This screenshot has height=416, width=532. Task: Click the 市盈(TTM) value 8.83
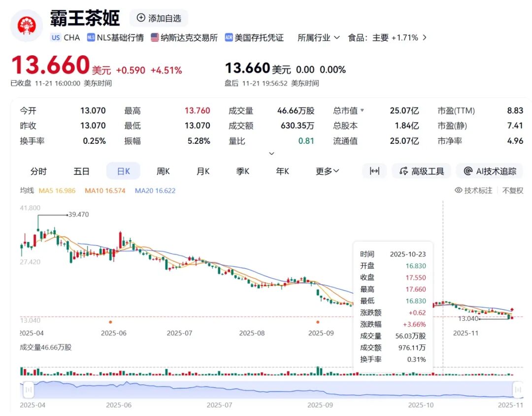click(x=515, y=111)
